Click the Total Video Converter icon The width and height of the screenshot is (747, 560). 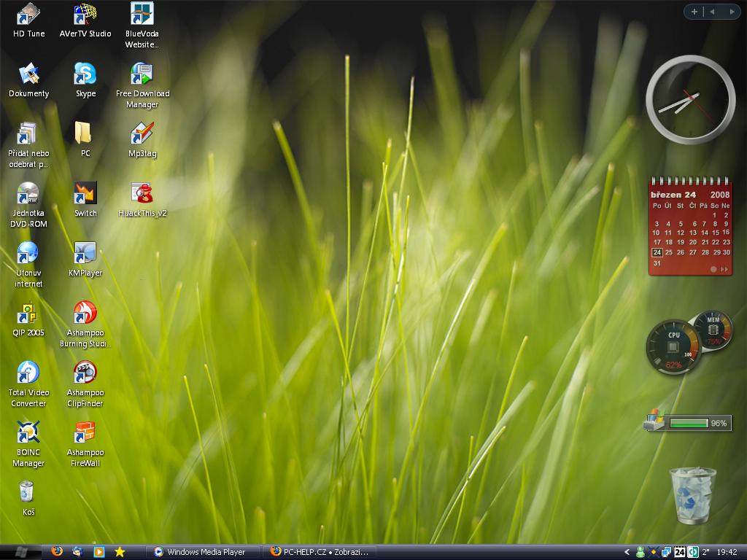click(x=28, y=373)
